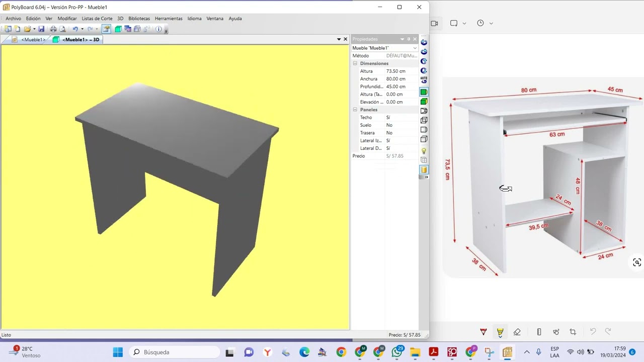
Task: Open the Listas de Corte menu
Action: point(97,19)
